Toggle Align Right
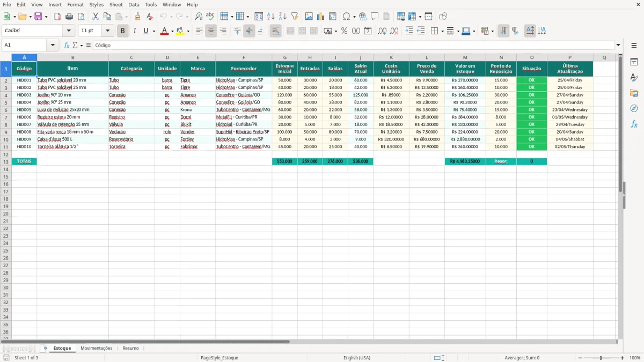 pyautogui.click(x=223, y=31)
